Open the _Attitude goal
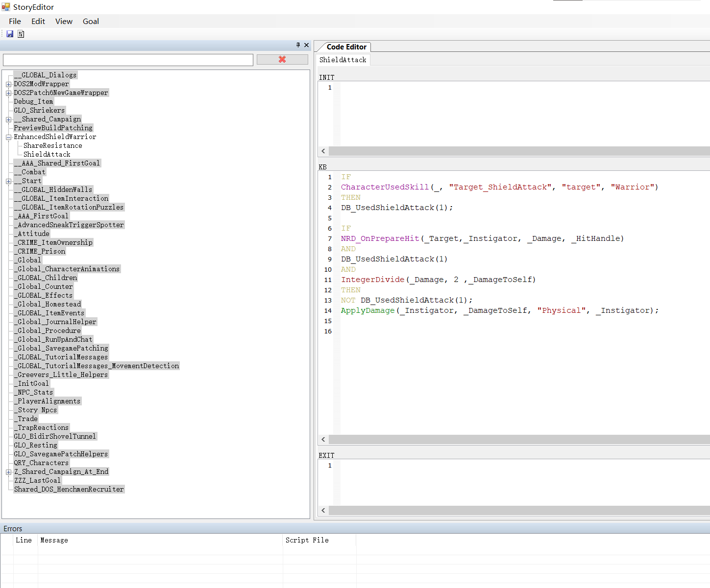 pyautogui.click(x=32, y=234)
